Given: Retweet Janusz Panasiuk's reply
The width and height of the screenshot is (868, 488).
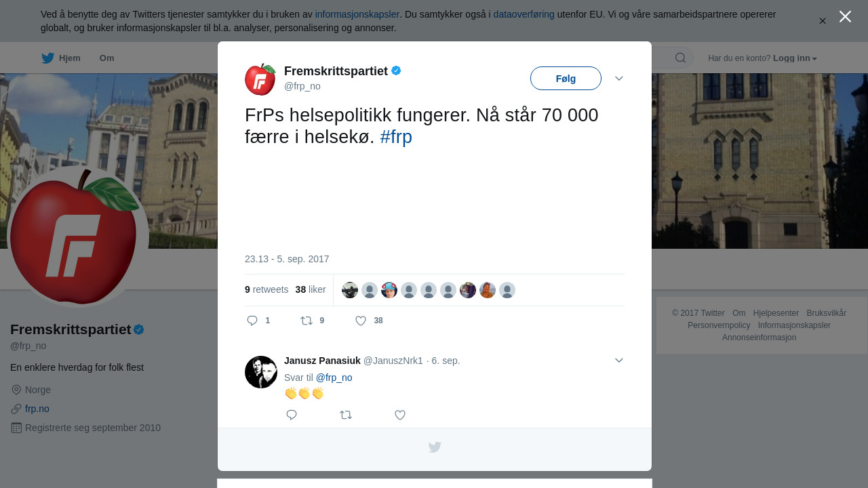Looking at the screenshot, I should pos(346,415).
